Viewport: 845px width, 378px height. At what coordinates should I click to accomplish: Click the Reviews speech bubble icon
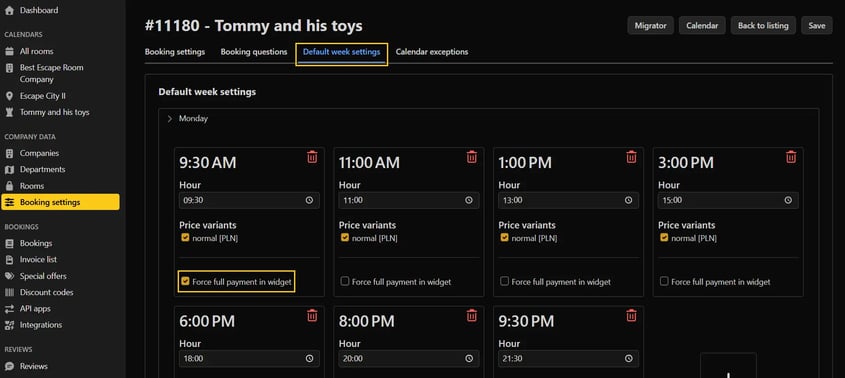9,366
